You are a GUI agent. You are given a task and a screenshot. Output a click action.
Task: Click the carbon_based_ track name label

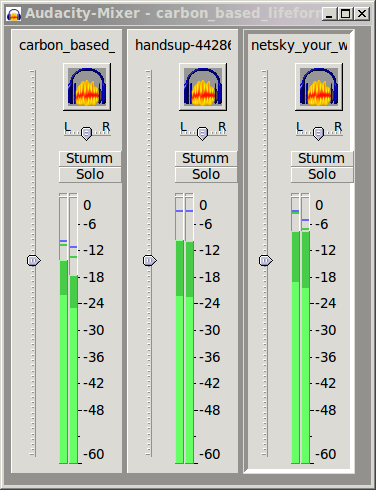click(67, 45)
